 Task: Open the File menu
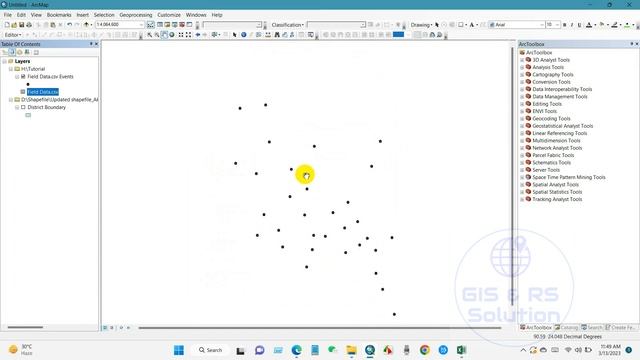(8, 15)
